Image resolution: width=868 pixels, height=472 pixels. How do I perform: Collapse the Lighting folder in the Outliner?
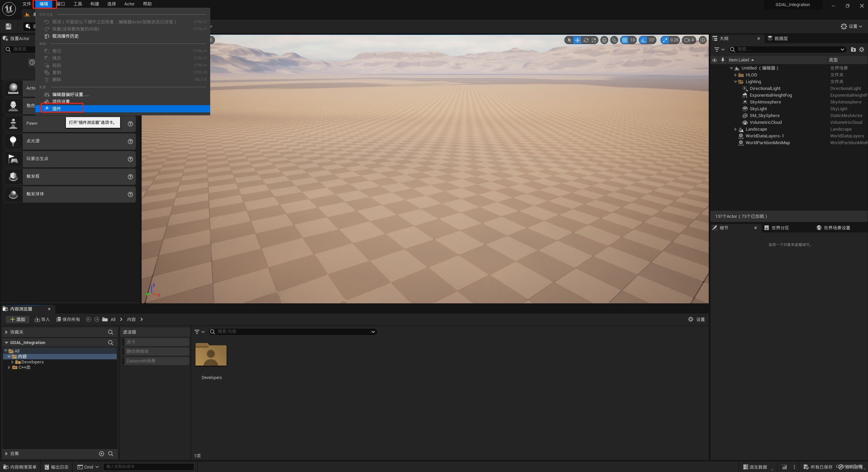coord(736,82)
